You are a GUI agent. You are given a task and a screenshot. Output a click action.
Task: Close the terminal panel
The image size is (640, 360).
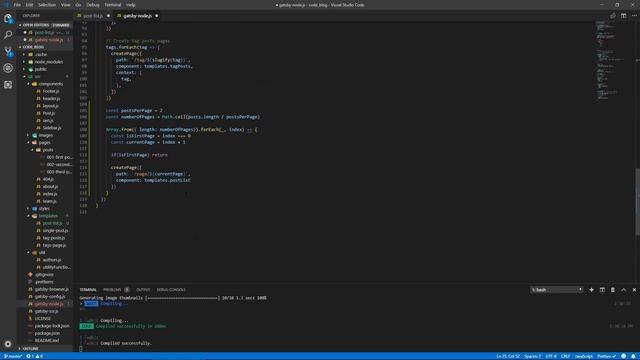tap(634, 290)
